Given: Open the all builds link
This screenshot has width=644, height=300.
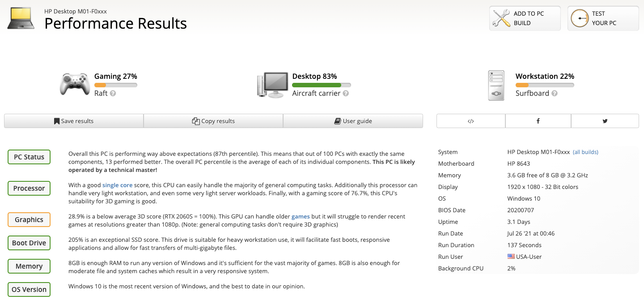Looking at the screenshot, I should (x=585, y=152).
